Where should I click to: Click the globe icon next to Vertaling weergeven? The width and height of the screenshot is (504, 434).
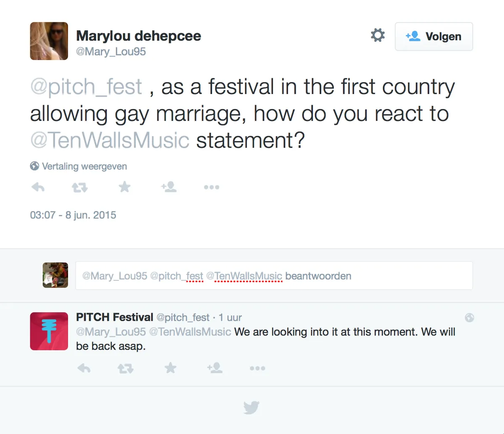click(34, 166)
